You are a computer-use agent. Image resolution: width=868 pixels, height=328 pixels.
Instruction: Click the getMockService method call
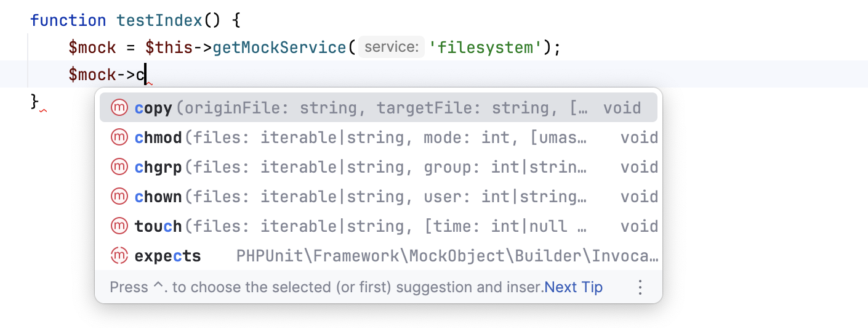pos(280,47)
